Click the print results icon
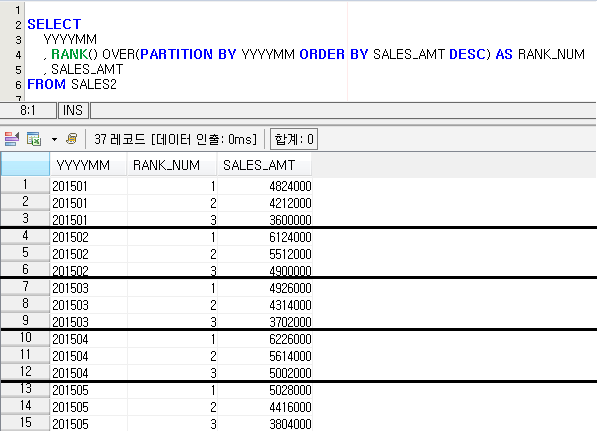Image resolution: width=597 pixels, height=431 pixels. tap(72, 139)
